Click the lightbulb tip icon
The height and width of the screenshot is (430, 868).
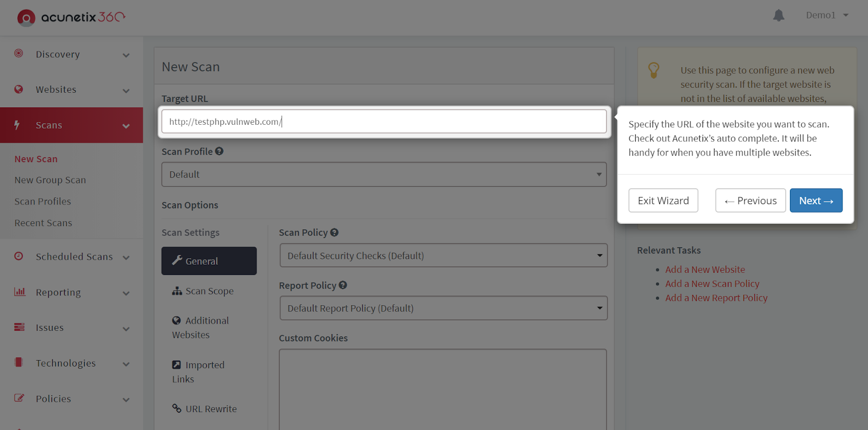(x=654, y=70)
